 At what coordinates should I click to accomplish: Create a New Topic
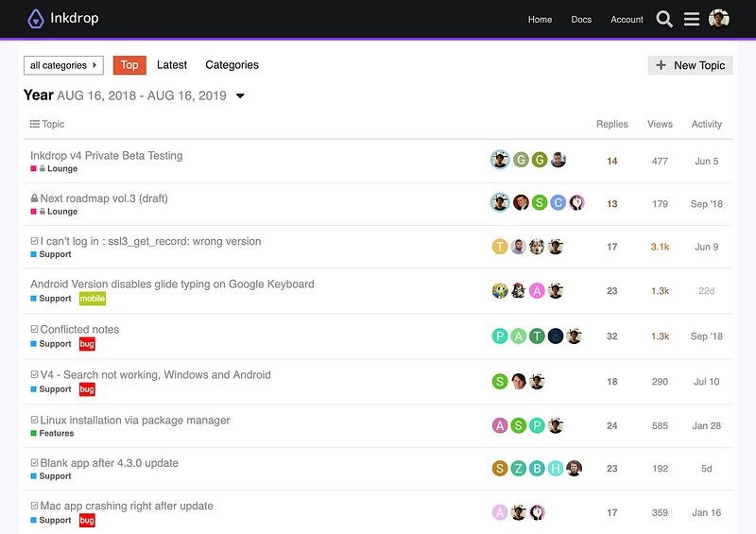click(691, 65)
